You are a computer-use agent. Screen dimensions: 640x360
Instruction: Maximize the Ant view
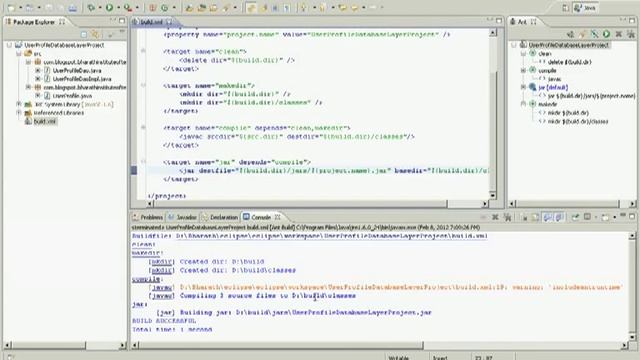tap(632, 20)
